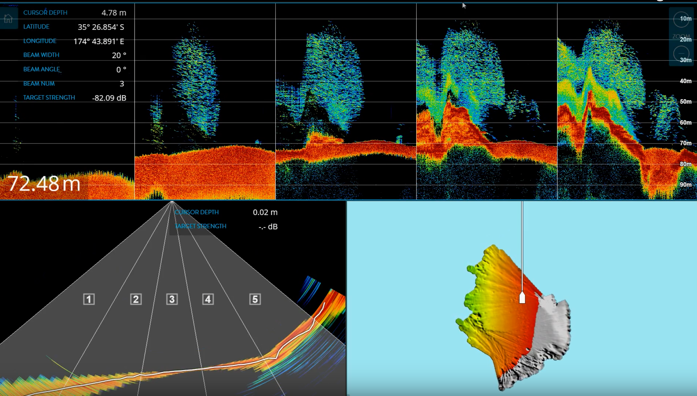The image size is (697, 396).
Task: Select beam number 1 in sonar fan
Action: tap(89, 299)
